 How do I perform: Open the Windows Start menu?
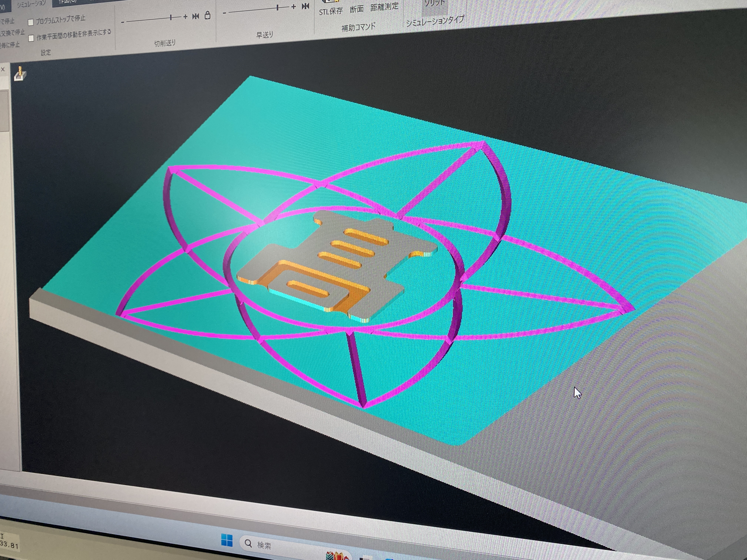[x=227, y=540]
